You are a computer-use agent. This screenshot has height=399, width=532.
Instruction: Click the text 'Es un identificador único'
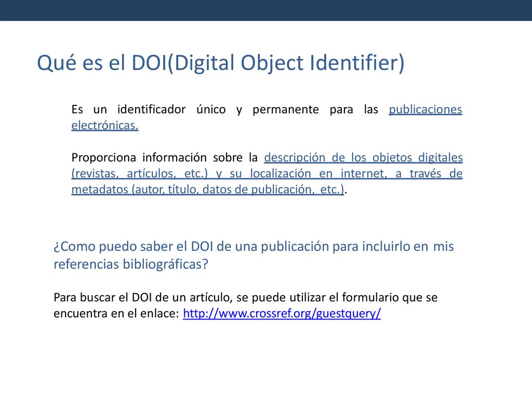(x=148, y=110)
